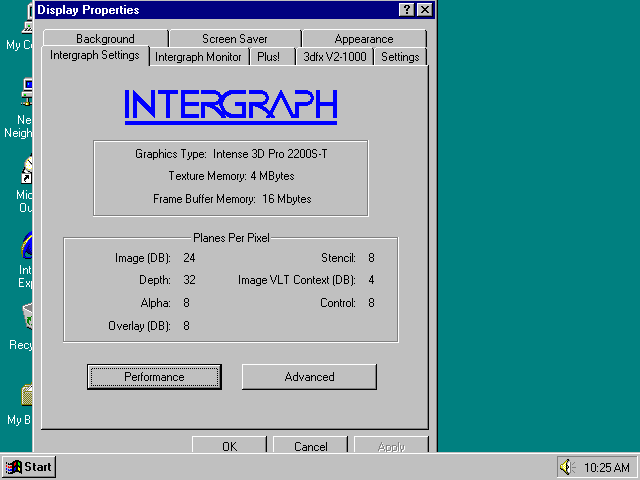This screenshot has width=640, height=480.
Task: Click Frame Buffer Memory: 16 Mbytes text
Action: tap(232, 199)
